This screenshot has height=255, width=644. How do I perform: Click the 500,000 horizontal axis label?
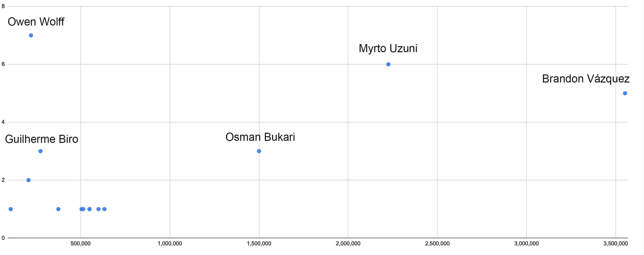(x=80, y=244)
